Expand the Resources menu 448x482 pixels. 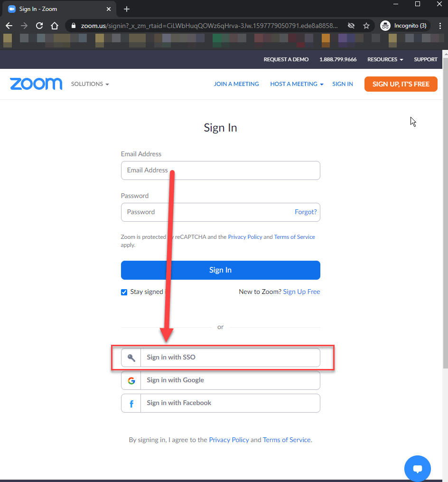pyautogui.click(x=385, y=59)
